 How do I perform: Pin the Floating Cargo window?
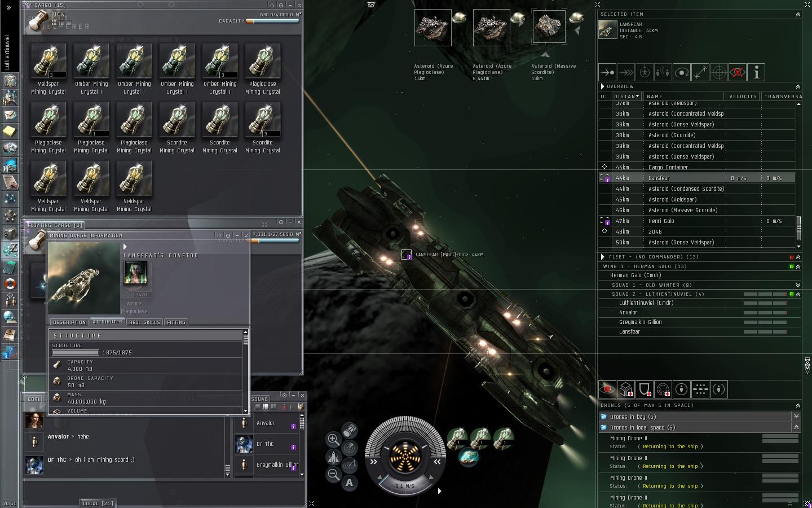pos(281,222)
